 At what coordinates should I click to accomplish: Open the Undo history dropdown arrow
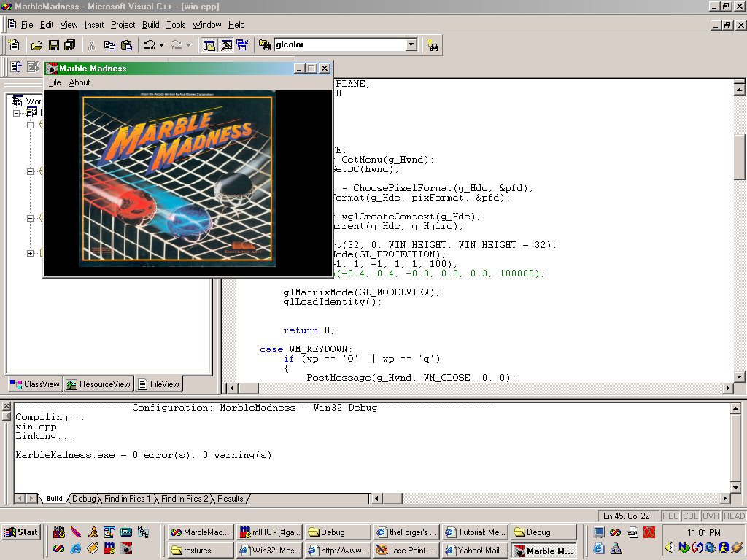pos(161,45)
